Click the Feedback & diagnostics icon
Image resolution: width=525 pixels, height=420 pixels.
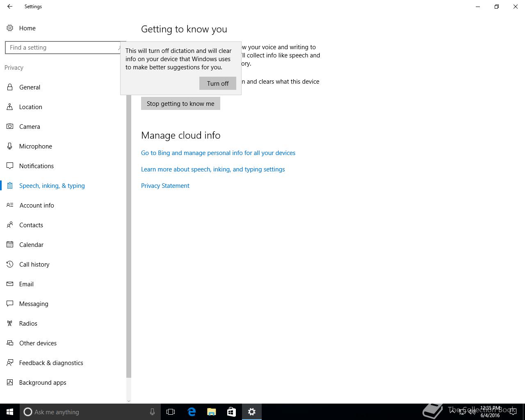pos(10,363)
